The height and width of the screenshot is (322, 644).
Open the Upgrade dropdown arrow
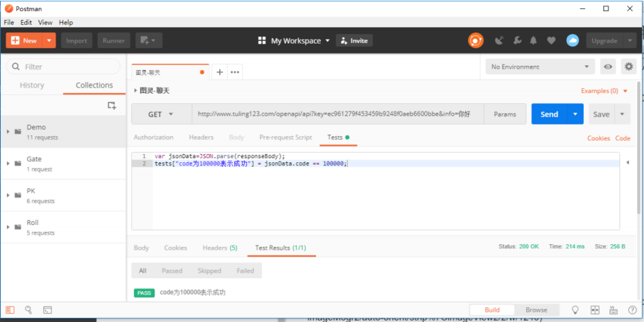pyautogui.click(x=629, y=40)
